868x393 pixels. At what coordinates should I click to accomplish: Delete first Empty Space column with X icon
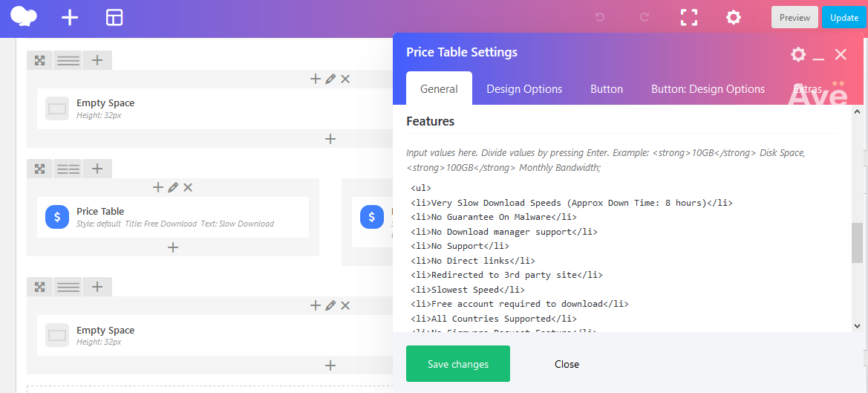point(345,79)
